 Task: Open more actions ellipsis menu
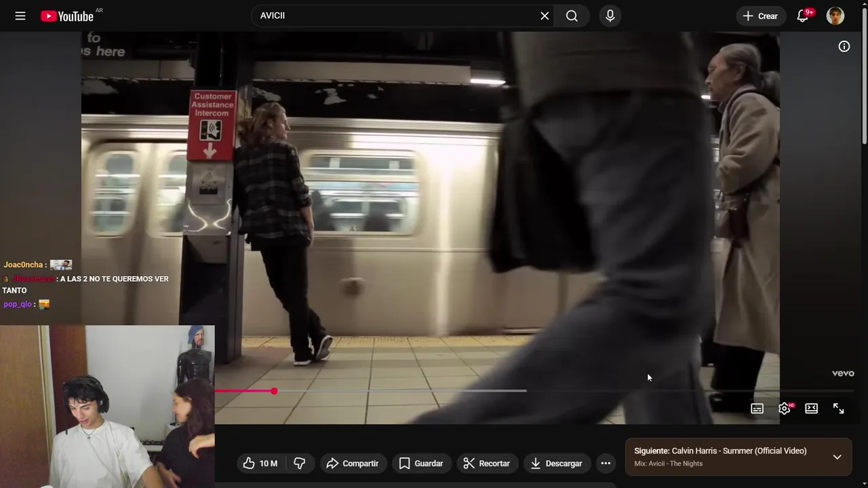606,463
